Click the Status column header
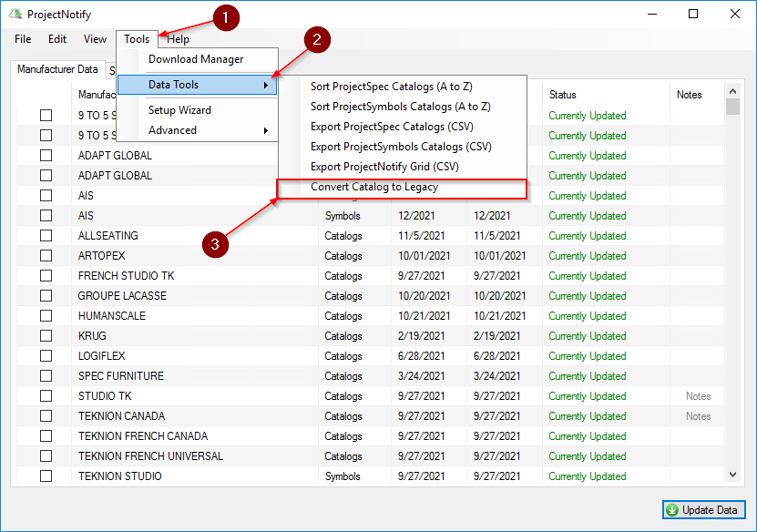 pyautogui.click(x=563, y=95)
